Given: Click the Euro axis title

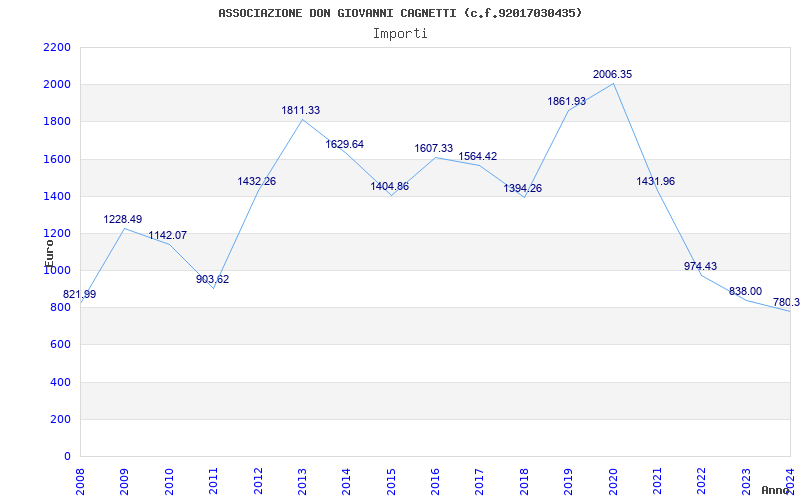Looking at the screenshot, I should click(x=49, y=252).
